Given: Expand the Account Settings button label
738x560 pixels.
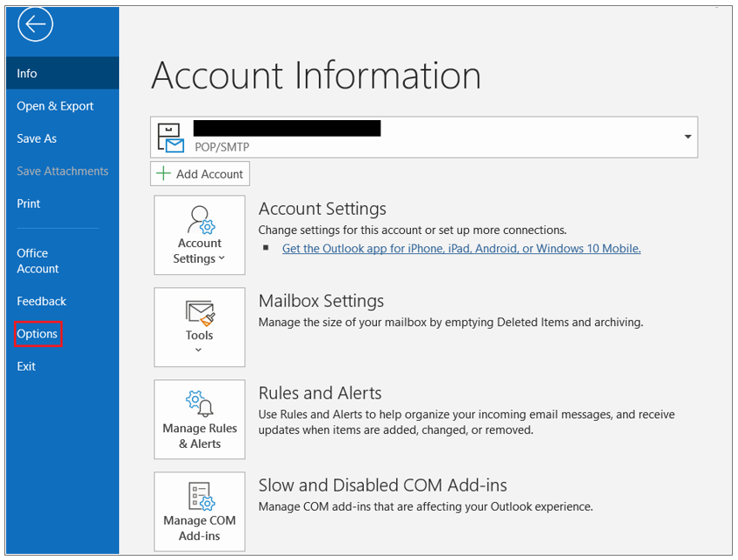Looking at the screenshot, I should [x=200, y=251].
